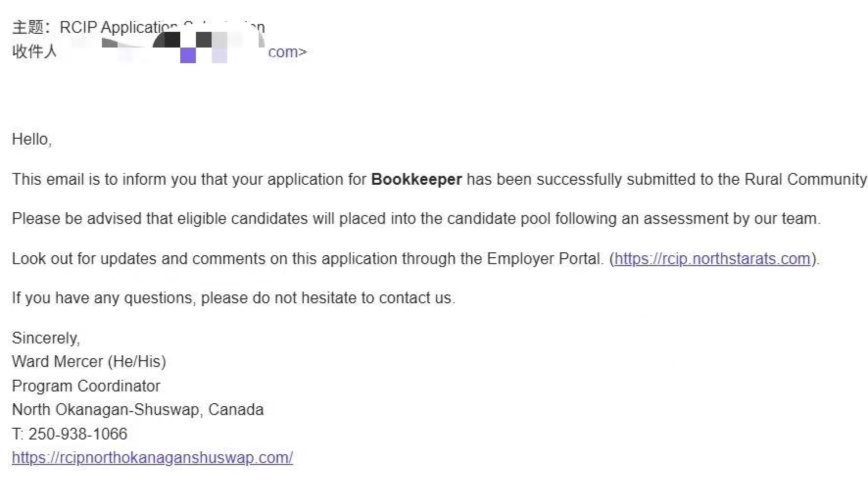This screenshot has width=868, height=488.
Task: Open the rcip.northstarats.com Employer Portal link
Action: 712,259
